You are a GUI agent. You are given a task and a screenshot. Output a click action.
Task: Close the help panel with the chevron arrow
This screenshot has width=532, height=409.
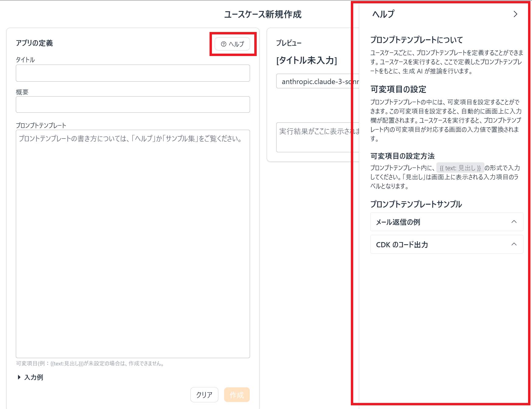pos(515,14)
